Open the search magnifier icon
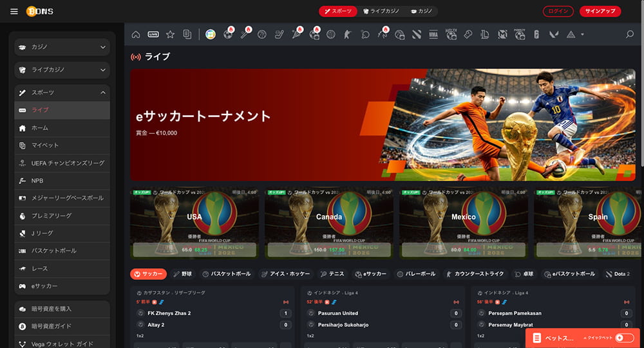This screenshot has width=644, height=348. [630, 35]
